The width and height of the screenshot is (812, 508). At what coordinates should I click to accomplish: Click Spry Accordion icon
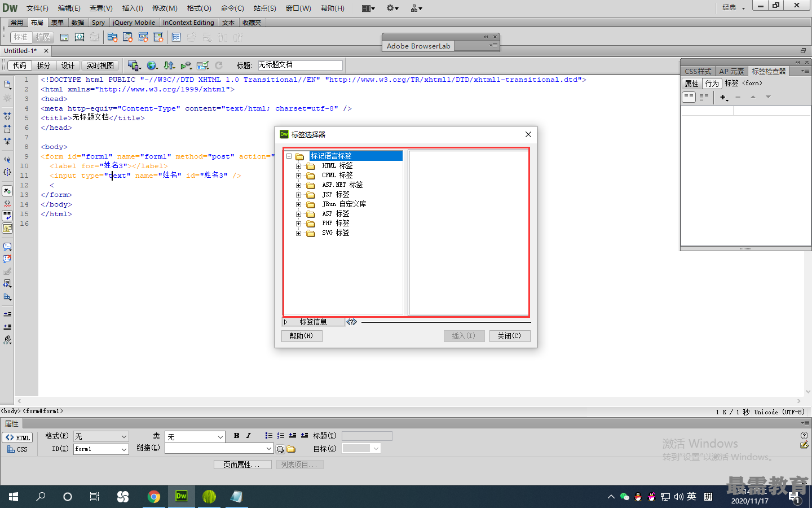point(143,37)
